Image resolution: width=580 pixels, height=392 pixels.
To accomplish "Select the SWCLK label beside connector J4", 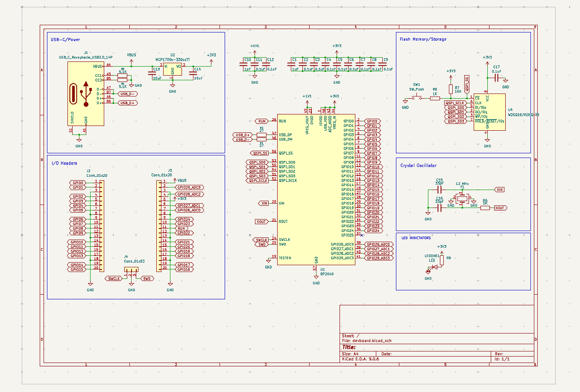I will click(x=114, y=278).
